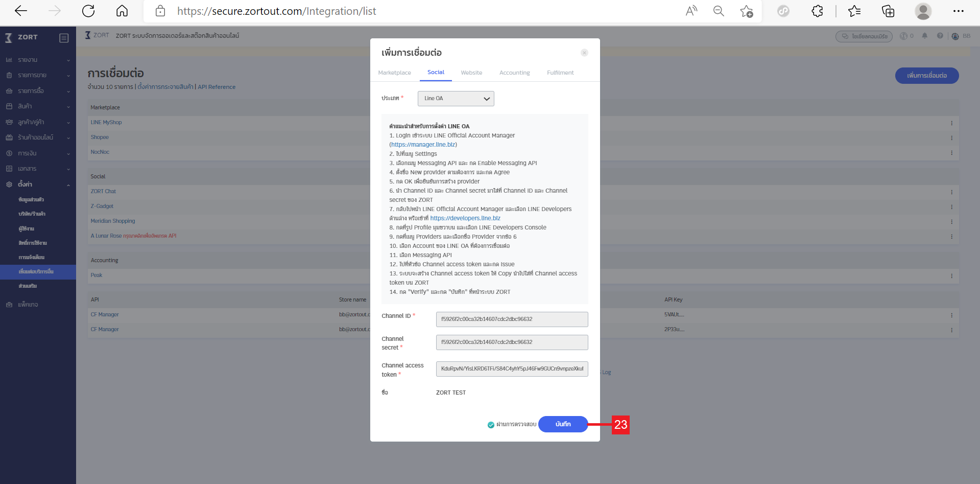Click the browser zoom out magnifier
980x484 pixels.
coord(719,11)
